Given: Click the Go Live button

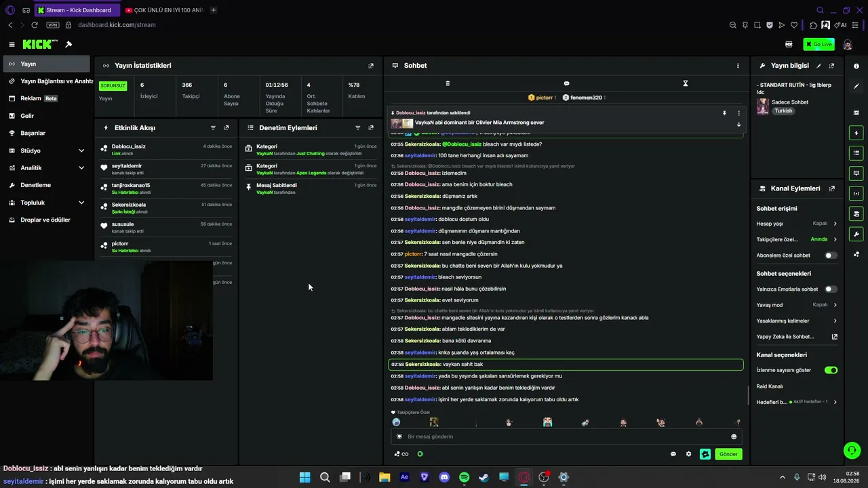Looking at the screenshot, I should click(818, 44).
